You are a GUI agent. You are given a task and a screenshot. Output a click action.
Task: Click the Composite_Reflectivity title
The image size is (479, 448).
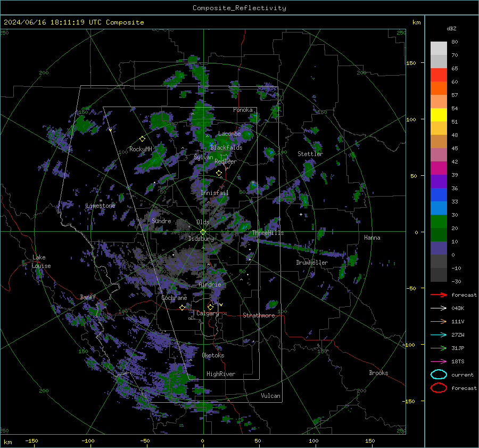tap(240, 8)
